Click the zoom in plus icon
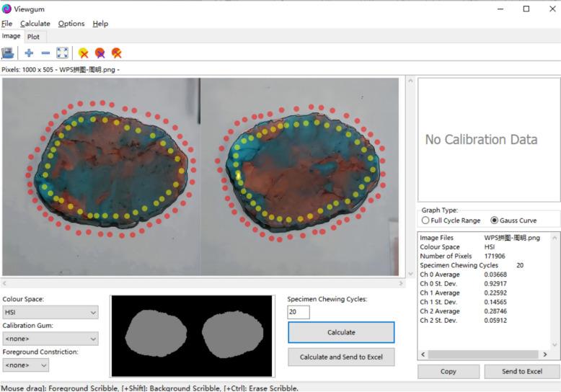The width and height of the screenshot is (561, 392). 29,53
